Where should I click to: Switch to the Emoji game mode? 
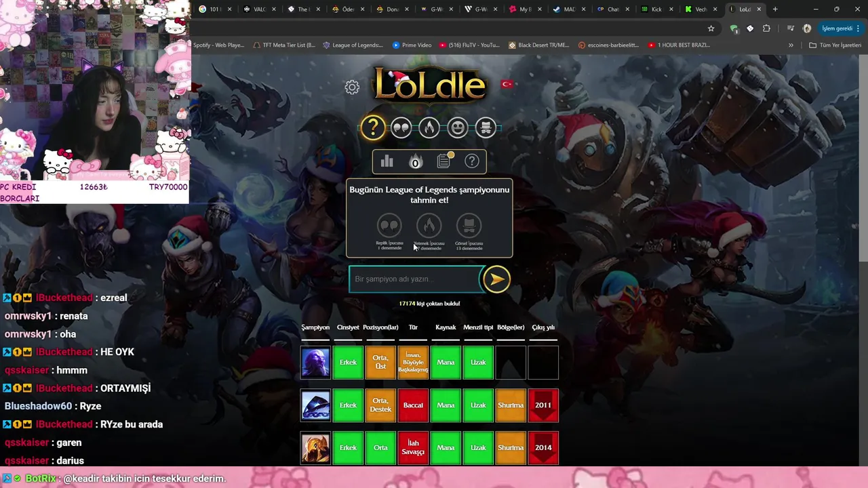point(458,127)
